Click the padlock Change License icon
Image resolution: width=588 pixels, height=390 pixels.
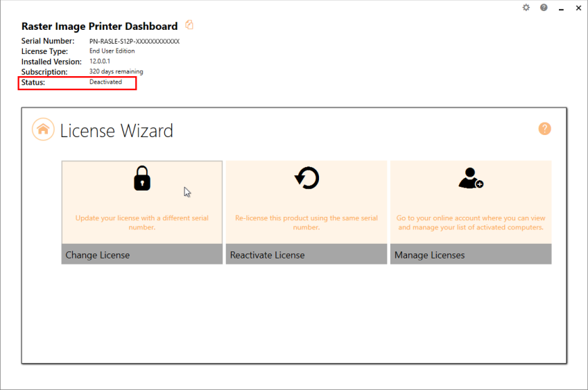pos(142,178)
